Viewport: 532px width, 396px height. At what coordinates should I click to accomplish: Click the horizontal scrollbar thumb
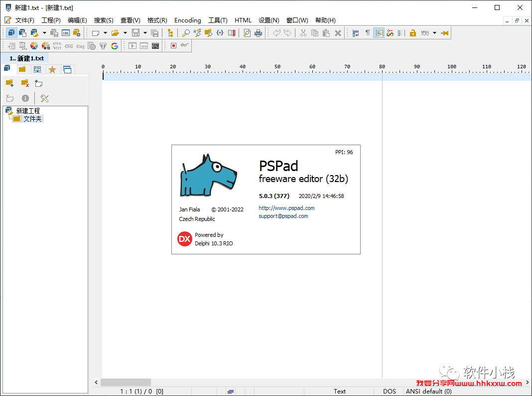(126, 383)
